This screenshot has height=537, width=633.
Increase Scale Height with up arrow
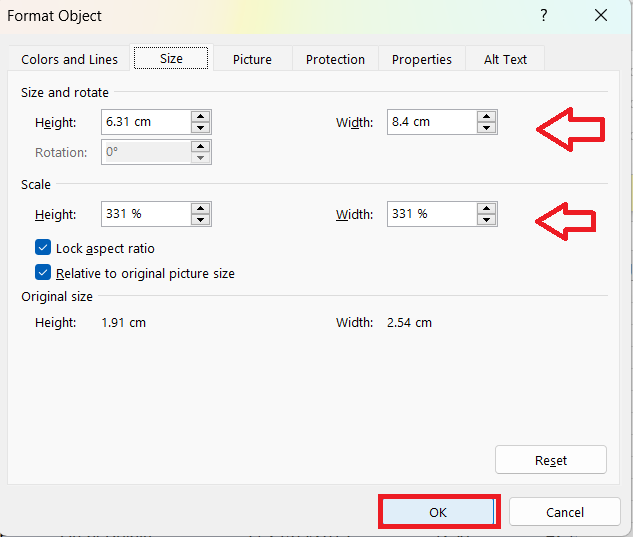pyautogui.click(x=201, y=209)
